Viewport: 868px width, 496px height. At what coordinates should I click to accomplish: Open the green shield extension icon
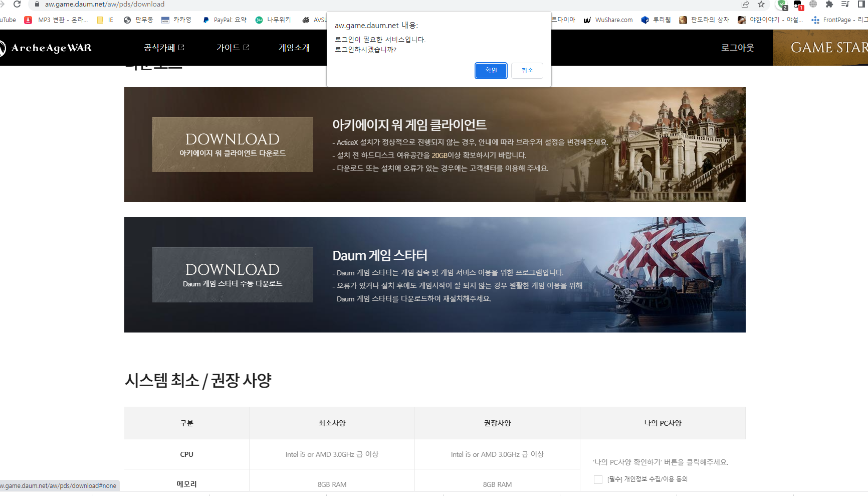click(x=782, y=5)
